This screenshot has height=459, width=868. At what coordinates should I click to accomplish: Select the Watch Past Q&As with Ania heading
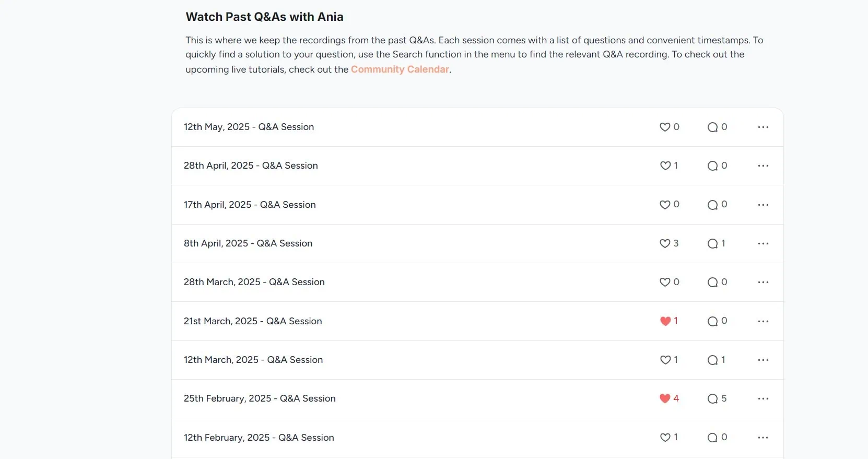point(265,17)
